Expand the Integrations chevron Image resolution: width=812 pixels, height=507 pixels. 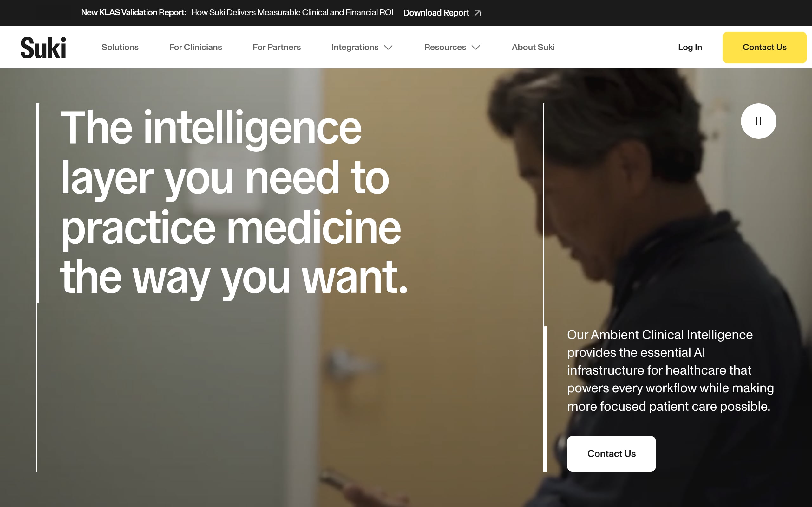(x=388, y=48)
